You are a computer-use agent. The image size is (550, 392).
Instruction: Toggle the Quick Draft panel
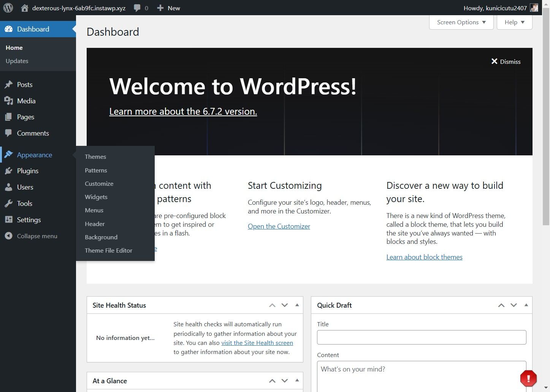pyautogui.click(x=526, y=305)
